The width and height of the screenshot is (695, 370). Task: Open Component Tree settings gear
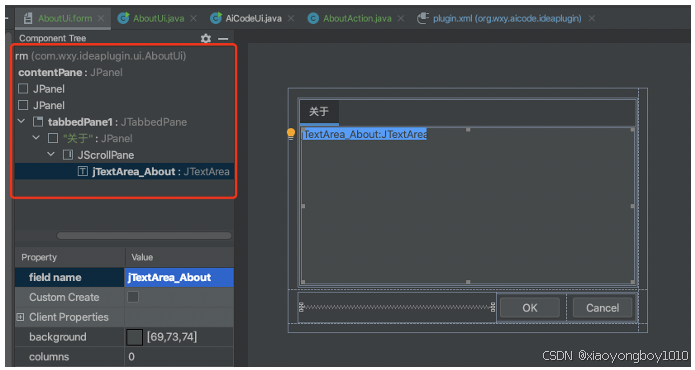click(x=206, y=39)
